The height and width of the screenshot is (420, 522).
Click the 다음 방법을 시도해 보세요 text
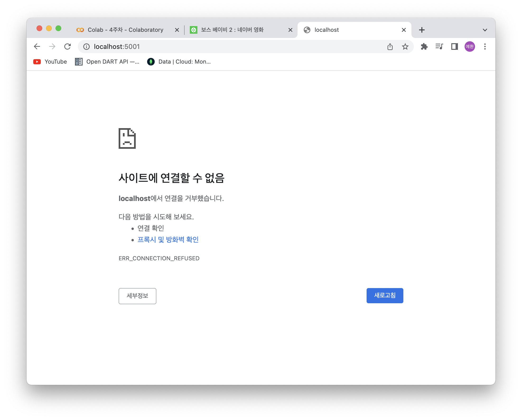tap(156, 217)
